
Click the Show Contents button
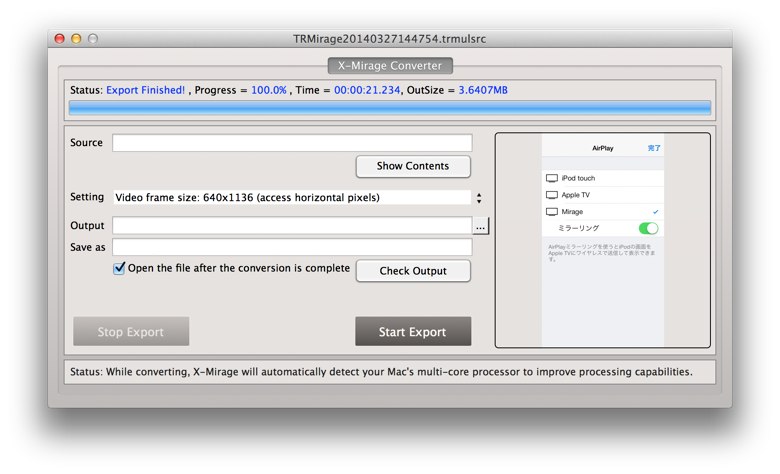[x=413, y=166]
